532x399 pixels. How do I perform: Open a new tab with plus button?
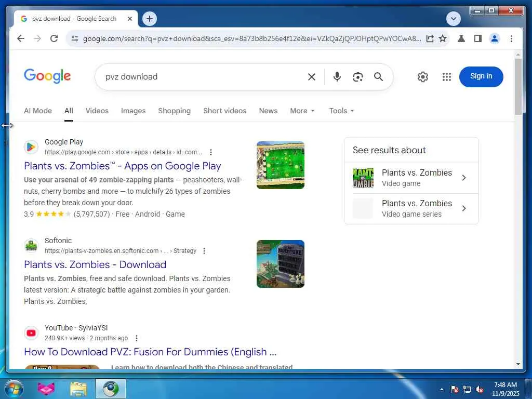(150, 19)
